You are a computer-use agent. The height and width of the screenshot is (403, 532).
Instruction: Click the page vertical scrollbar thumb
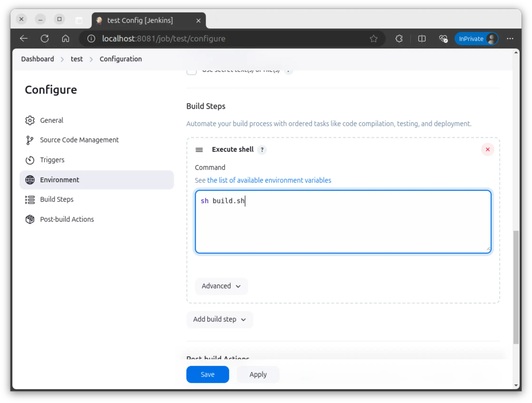(x=516, y=286)
